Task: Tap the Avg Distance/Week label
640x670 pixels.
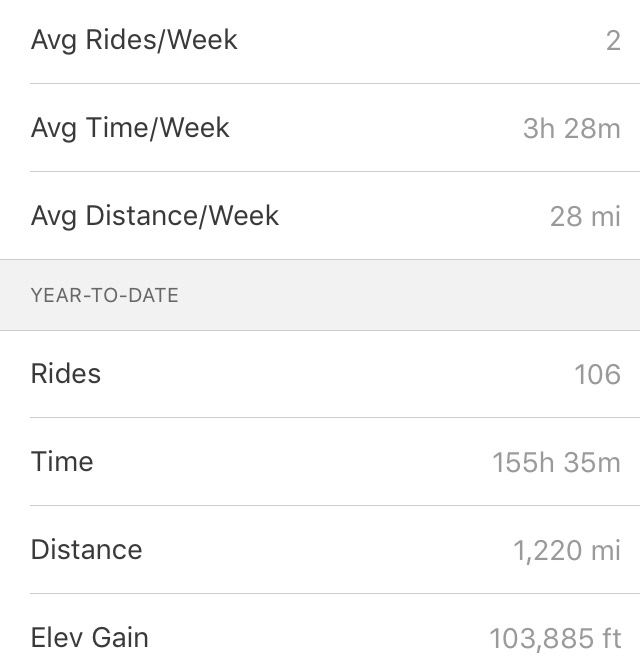Action: point(155,216)
